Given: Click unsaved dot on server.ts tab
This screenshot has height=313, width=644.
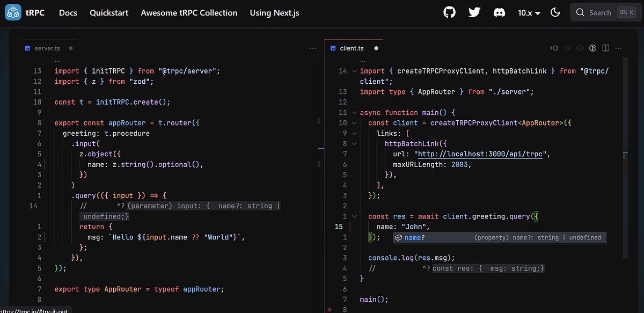Looking at the screenshot, I should 70,48.
